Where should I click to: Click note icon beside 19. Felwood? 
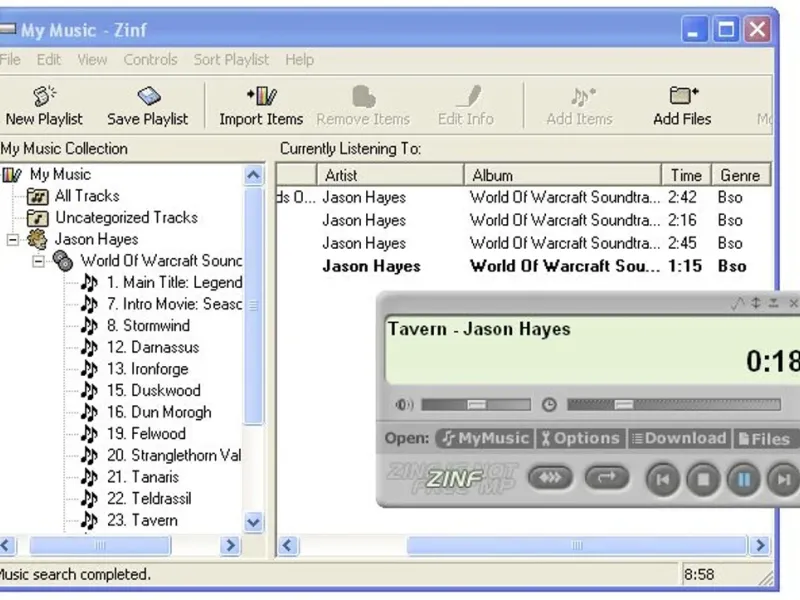pos(89,434)
